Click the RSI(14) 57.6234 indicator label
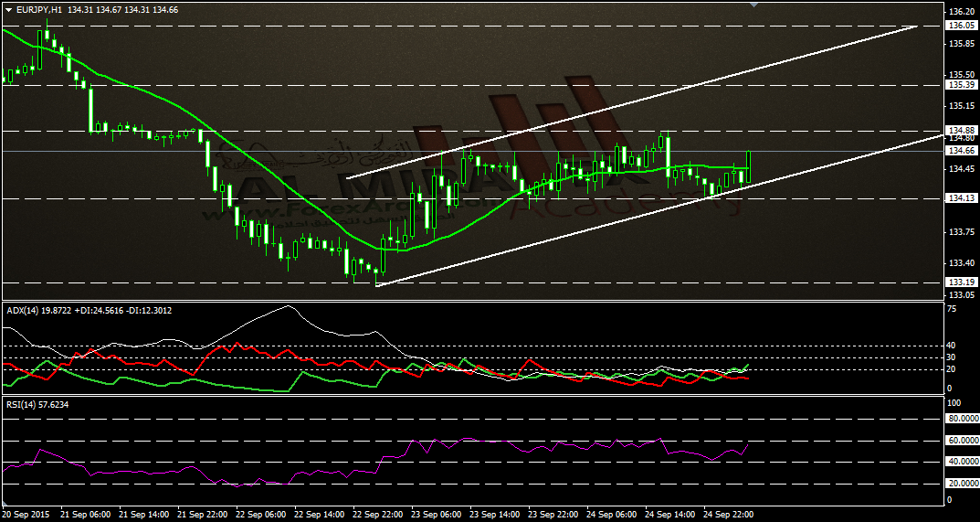 pos(37,405)
